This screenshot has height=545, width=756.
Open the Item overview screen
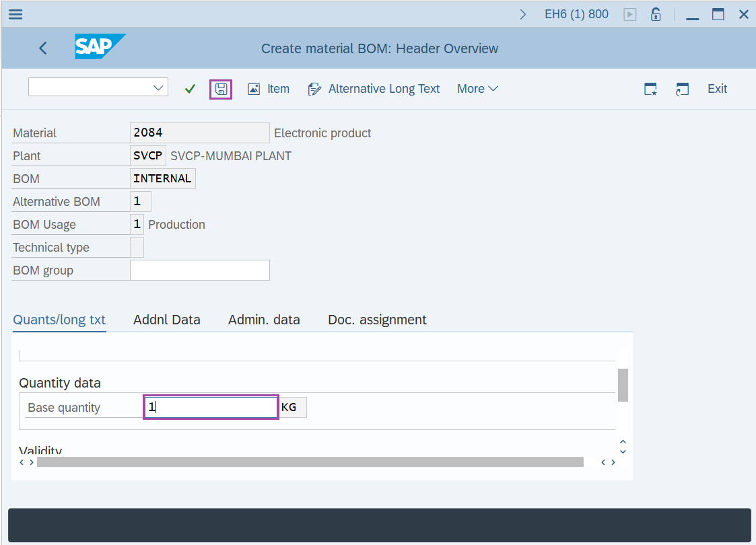[x=268, y=88]
